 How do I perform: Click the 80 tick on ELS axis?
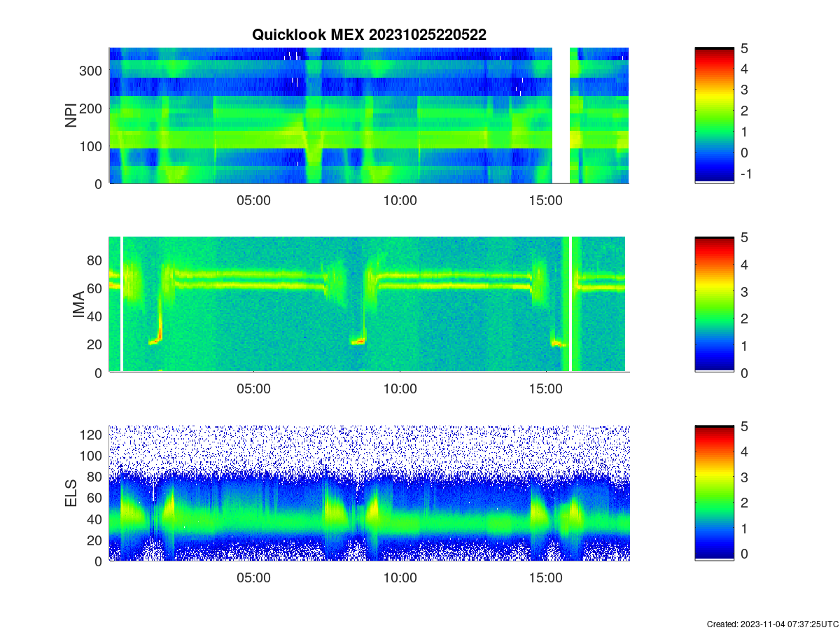(x=96, y=477)
